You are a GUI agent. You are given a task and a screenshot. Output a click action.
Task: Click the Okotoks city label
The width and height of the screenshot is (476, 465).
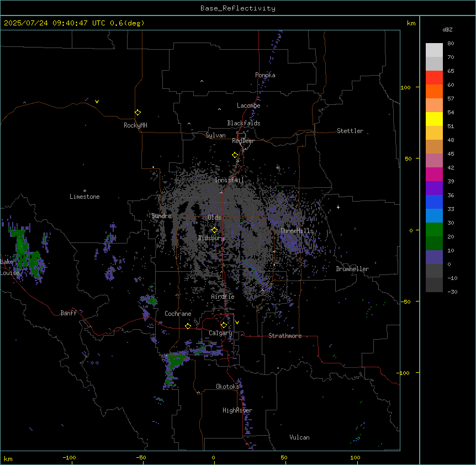[x=228, y=387]
